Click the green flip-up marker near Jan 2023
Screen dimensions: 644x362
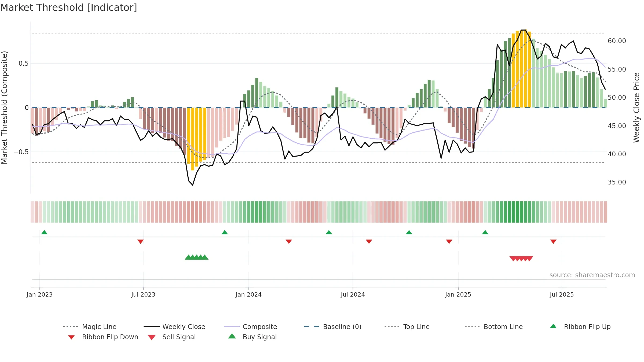click(x=44, y=232)
